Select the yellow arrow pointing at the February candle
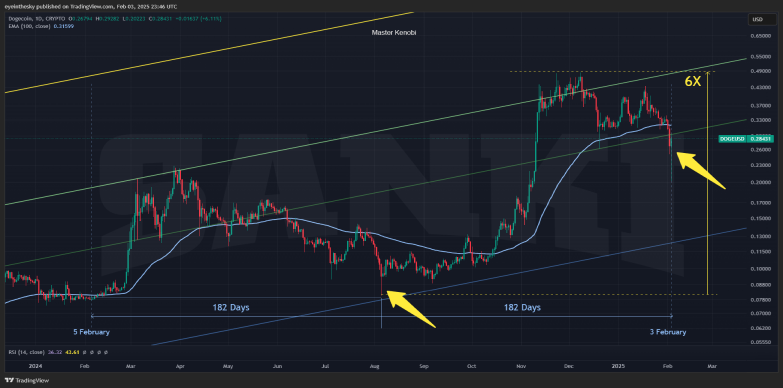This screenshot has height=388, width=783. coord(701,171)
